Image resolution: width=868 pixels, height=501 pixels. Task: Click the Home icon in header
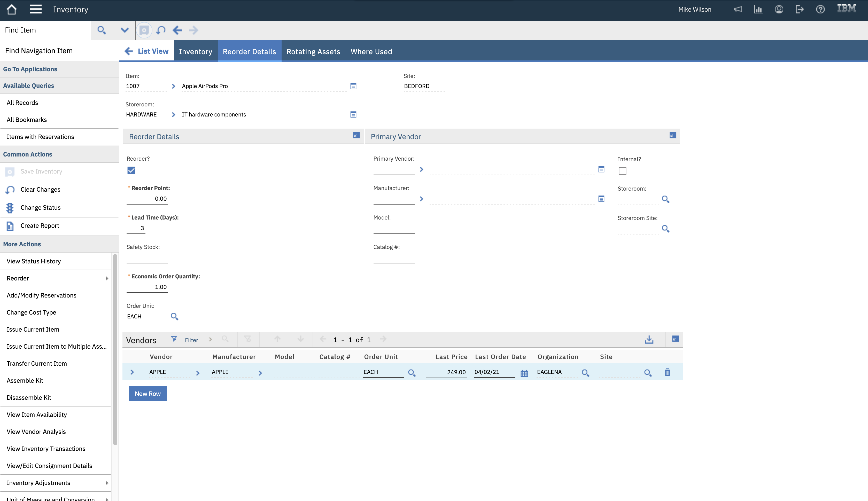click(x=12, y=9)
